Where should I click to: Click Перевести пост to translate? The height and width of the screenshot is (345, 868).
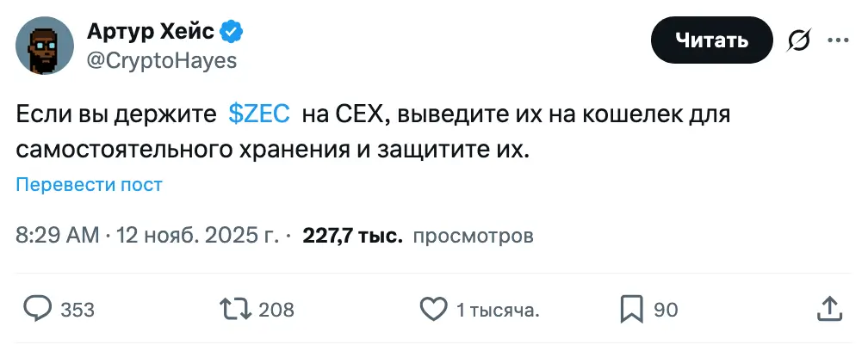click(x=90, y=184)
